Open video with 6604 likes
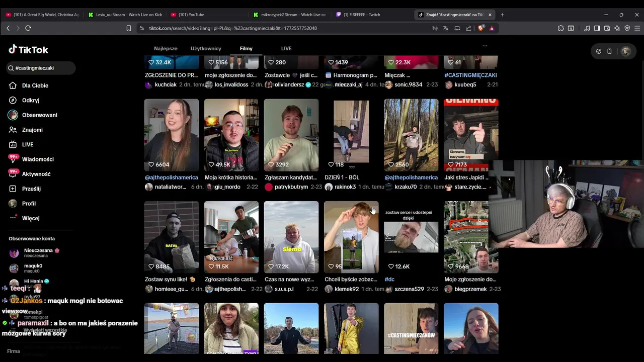 (172, 135)
